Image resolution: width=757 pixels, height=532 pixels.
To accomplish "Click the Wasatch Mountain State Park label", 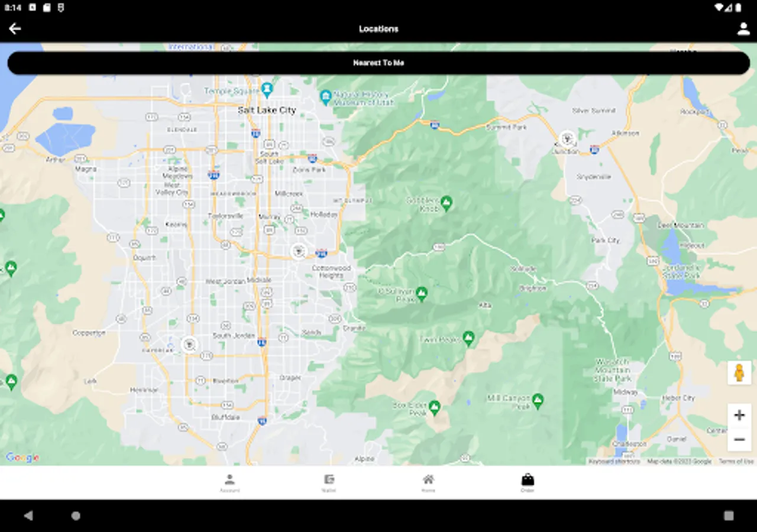I will (x=613, y=370).
